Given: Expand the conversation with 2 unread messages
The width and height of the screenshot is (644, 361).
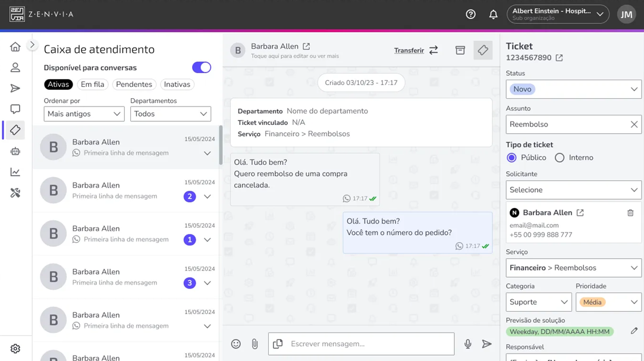Looking at the screenshot, I should [208, 196].
